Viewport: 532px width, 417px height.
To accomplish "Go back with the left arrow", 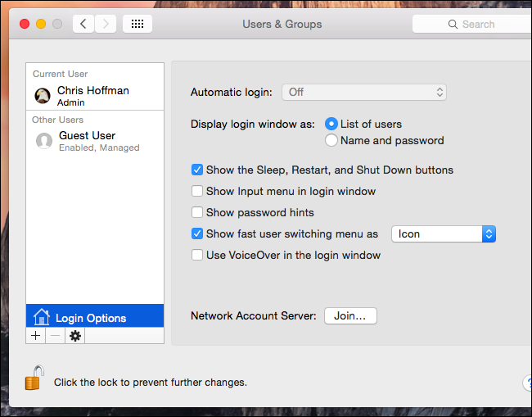I will click(83, 24).
